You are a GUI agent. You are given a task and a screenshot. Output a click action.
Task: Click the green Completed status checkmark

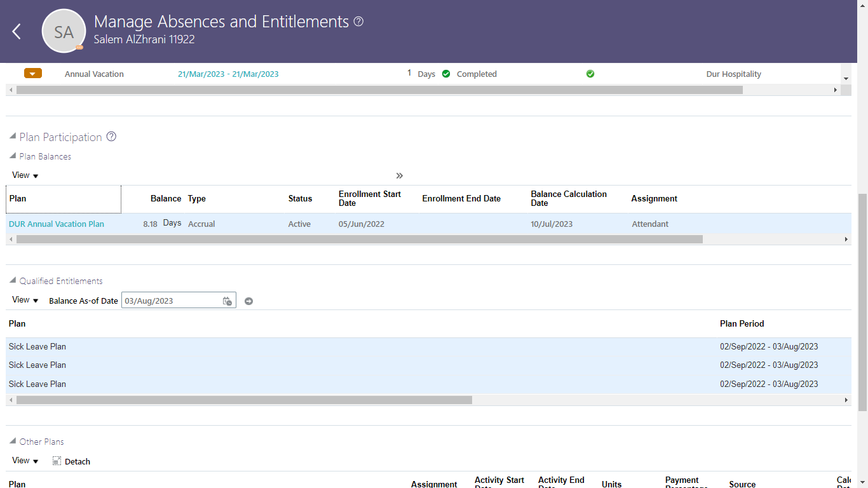click(x=446, y=74)
